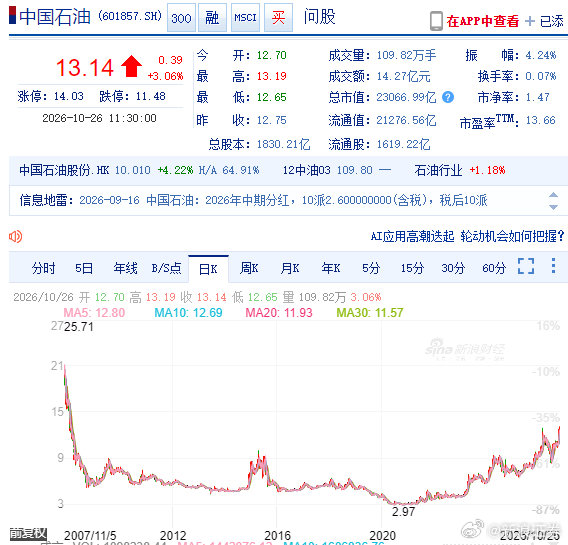The height and width of the screenshot is (545, 568).
Task: Click the 中国石油 stock name heading
Action: tap(55, 17)
